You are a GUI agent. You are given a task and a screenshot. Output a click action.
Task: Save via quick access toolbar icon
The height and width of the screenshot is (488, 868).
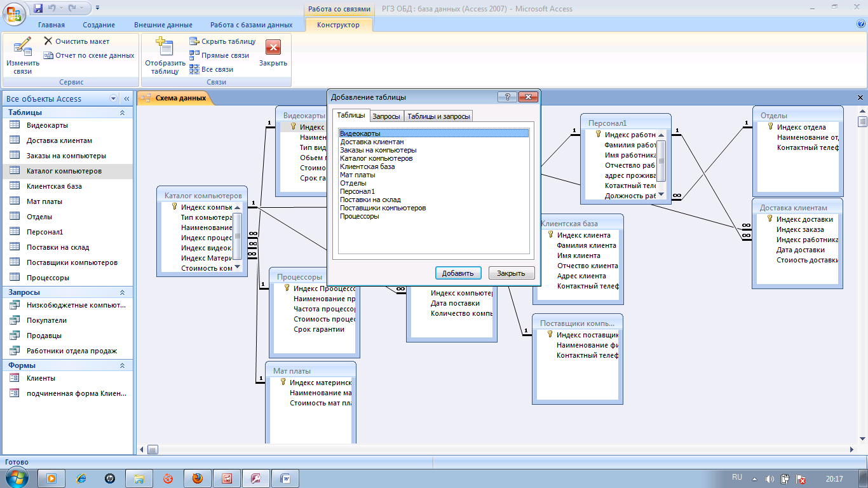38,8
